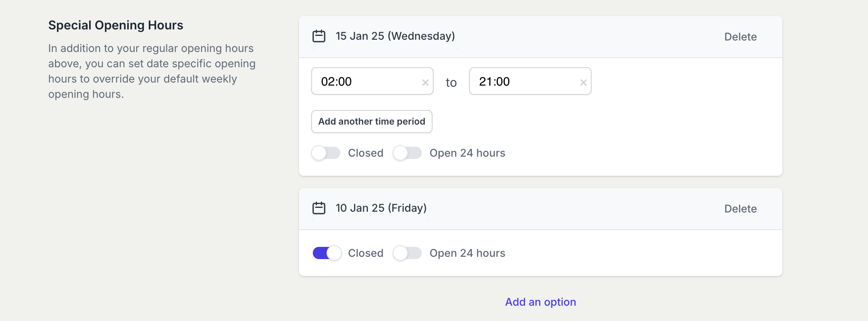Enable Open 24 hours for Wednesday
The width and height of the screenshot is (868, 321).
pyautogui.click(x=407, y=153)
